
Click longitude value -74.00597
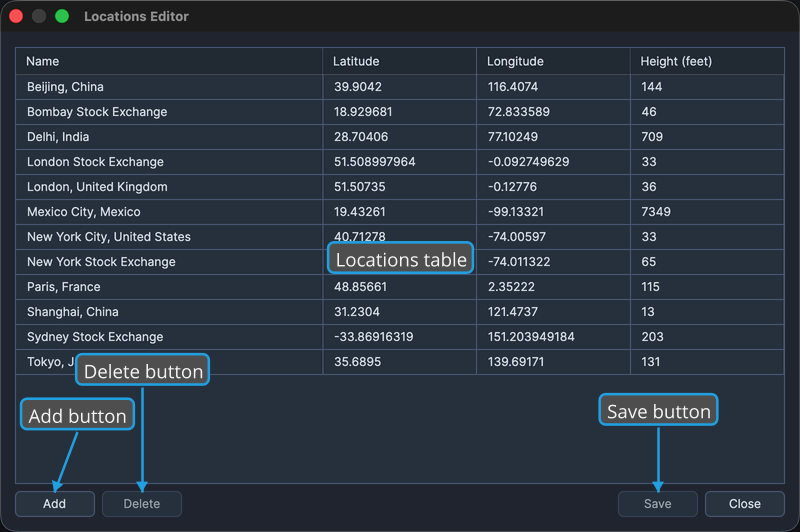click(517, 237)
